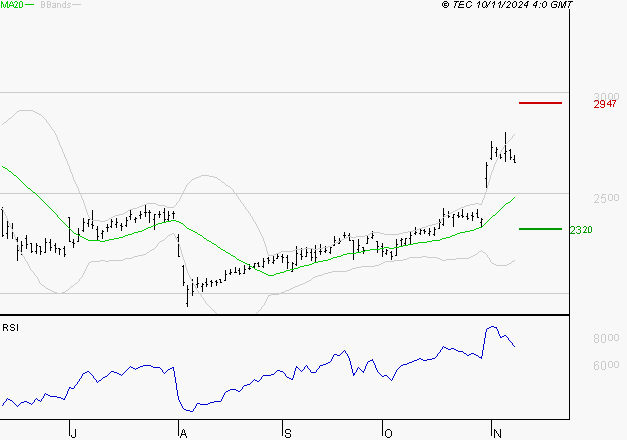Click the green 2320 support line
Viewport: 627px width, 440px height.
coord(541,229)
